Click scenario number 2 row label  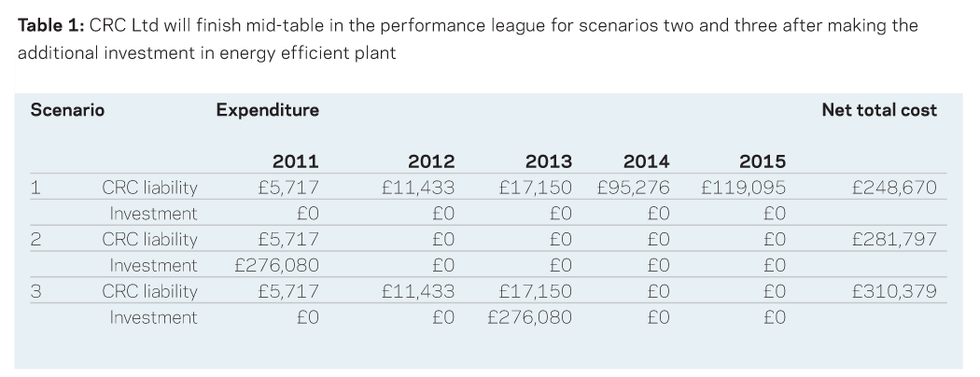pos(35,240)
